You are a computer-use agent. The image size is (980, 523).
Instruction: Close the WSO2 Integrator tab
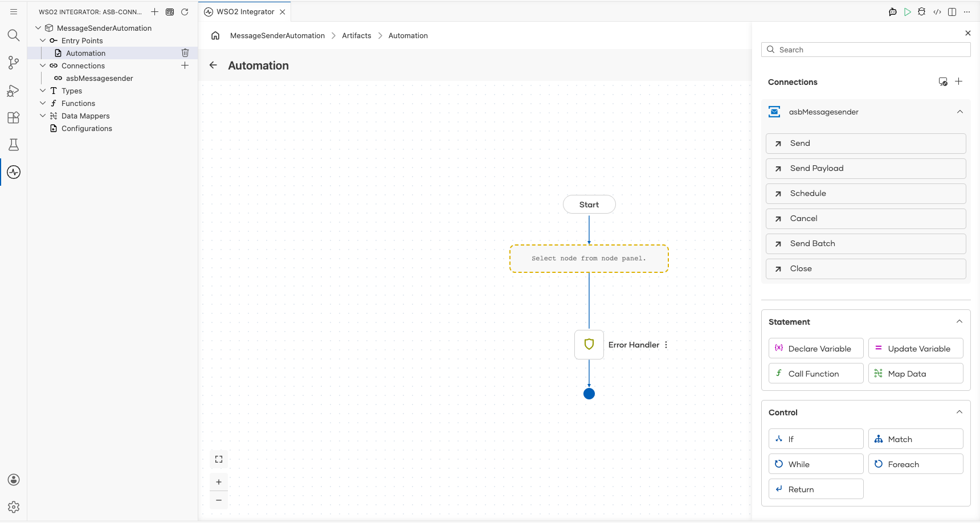pyautogui.click(x=283, y=11)
